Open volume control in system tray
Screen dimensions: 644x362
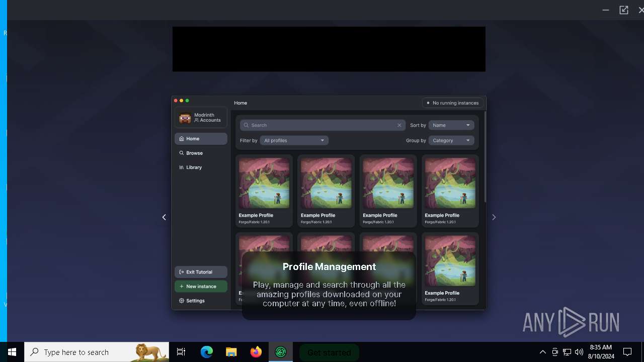coord(579,352)
